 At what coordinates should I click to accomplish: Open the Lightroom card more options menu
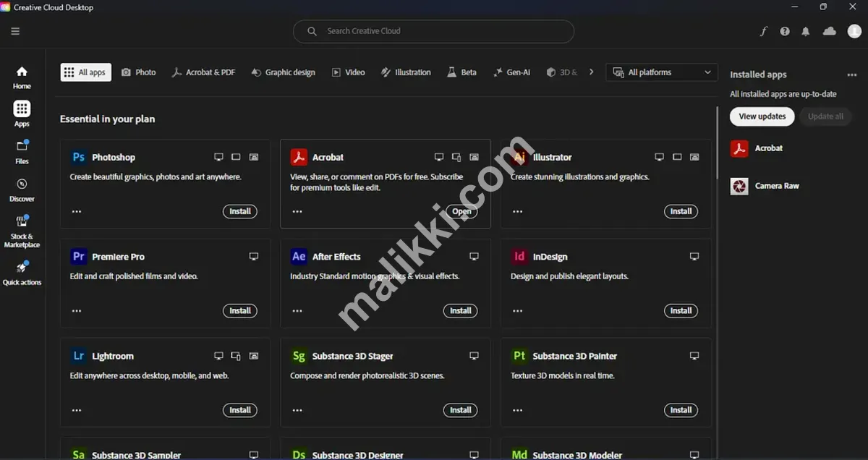click(x=77, y=410)
